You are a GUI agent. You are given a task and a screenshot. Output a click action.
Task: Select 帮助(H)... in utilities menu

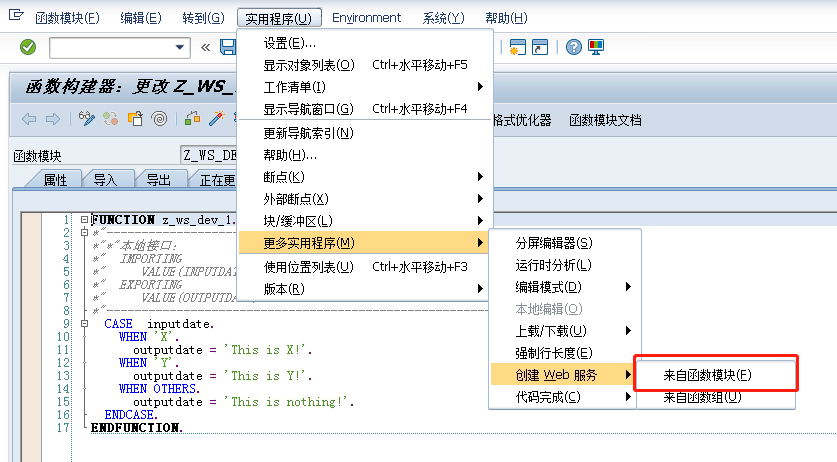coord(365,155)
